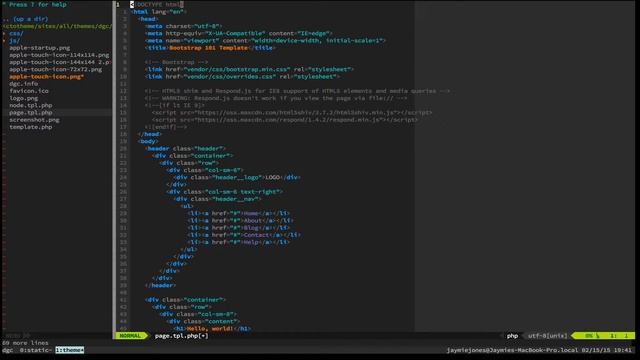
Task: Click the html5shiv script line
Action: tap(292, 113)
